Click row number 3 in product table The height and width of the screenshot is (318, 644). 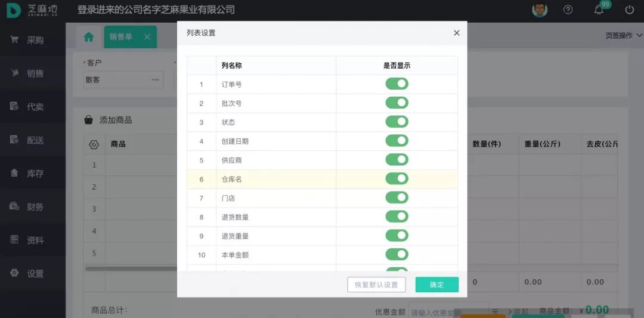click(x=94, y=209)
